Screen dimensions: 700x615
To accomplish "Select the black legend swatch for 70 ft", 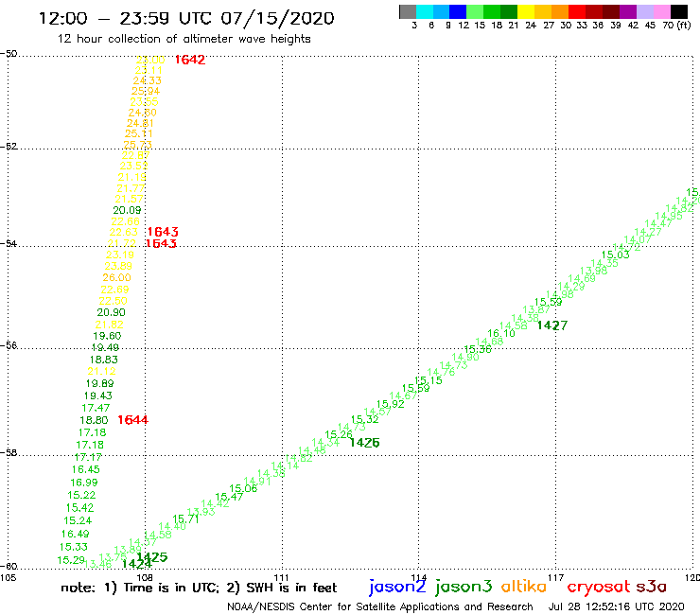I will pos(679,12).
